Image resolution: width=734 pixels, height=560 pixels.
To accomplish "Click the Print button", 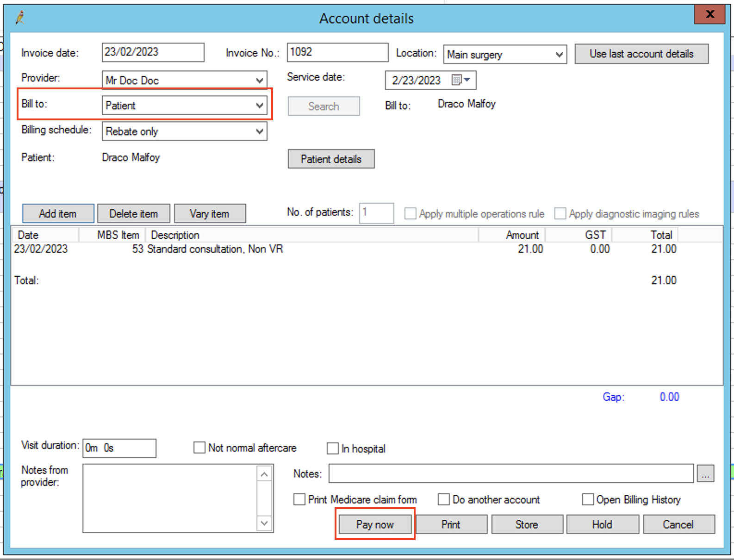I will (451, 524).
